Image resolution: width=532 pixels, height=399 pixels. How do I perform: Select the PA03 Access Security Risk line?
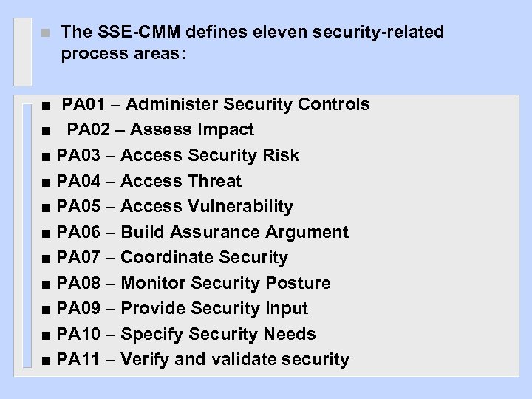[x=178, y=155]
